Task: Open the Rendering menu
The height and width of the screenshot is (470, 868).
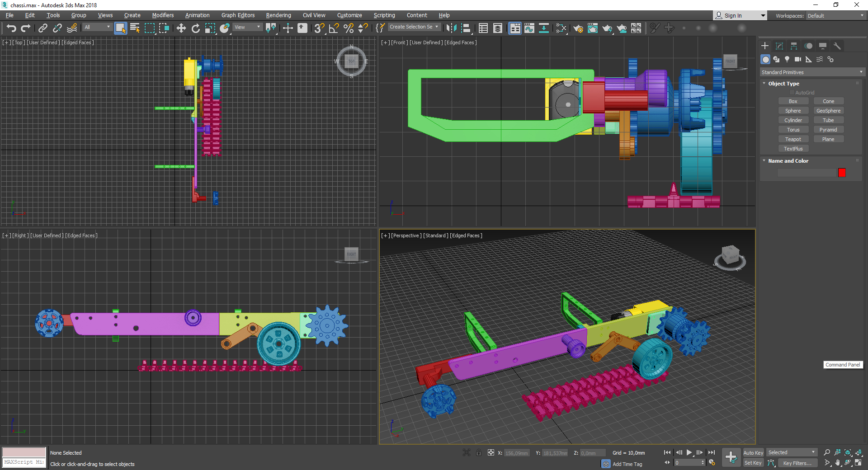Action: tap(278, 15)
